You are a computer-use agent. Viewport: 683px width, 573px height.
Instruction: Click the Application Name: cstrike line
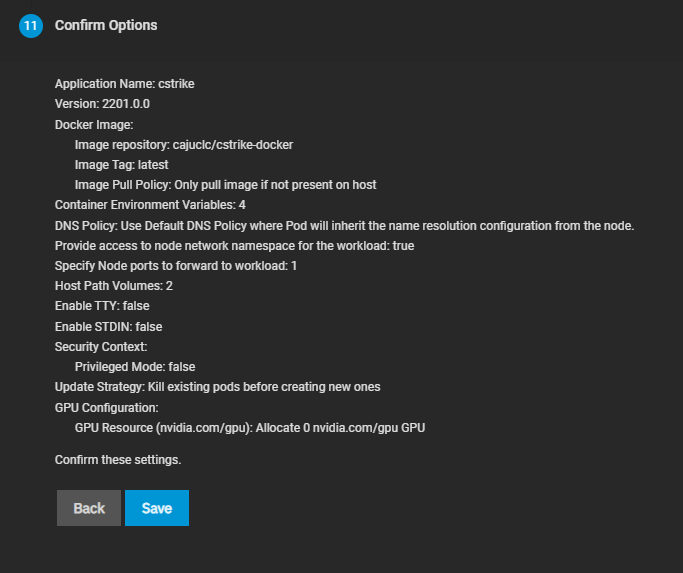click(x=124, y=84)
